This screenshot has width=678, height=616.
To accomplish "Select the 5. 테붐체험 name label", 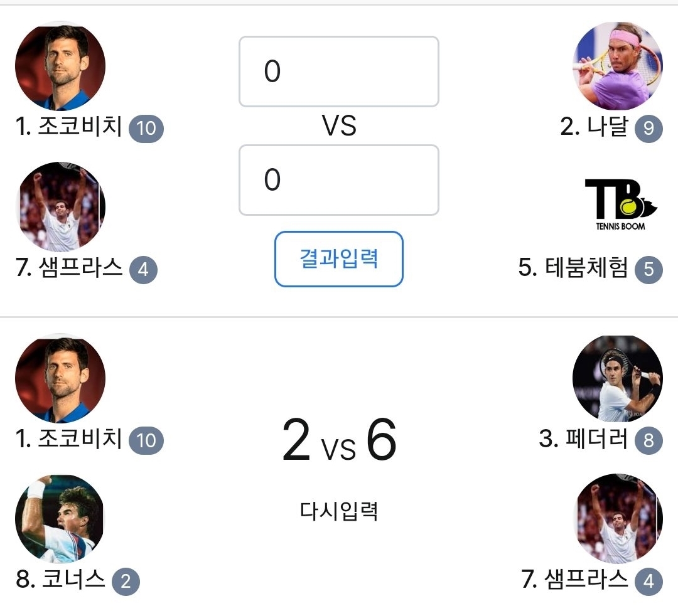I will pyautogui.click(x=573, y=268).
